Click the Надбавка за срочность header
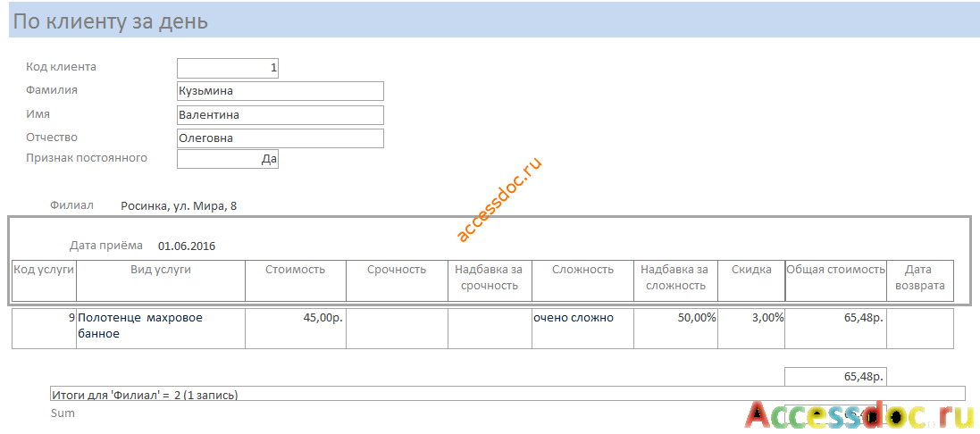Image resolution: width=980 pixels, height=434 pixels. 490,281
